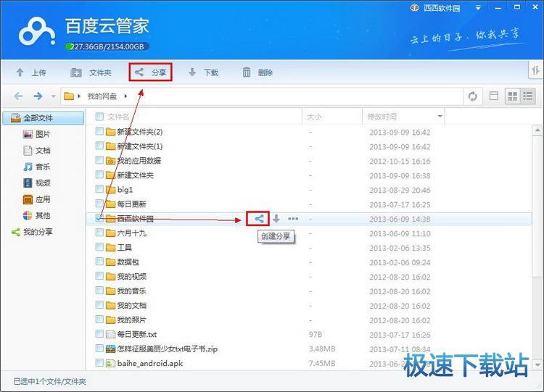Click the folder icon in address bar
The width and height of the screenshot is (544, 392).
tap(69, 96)
